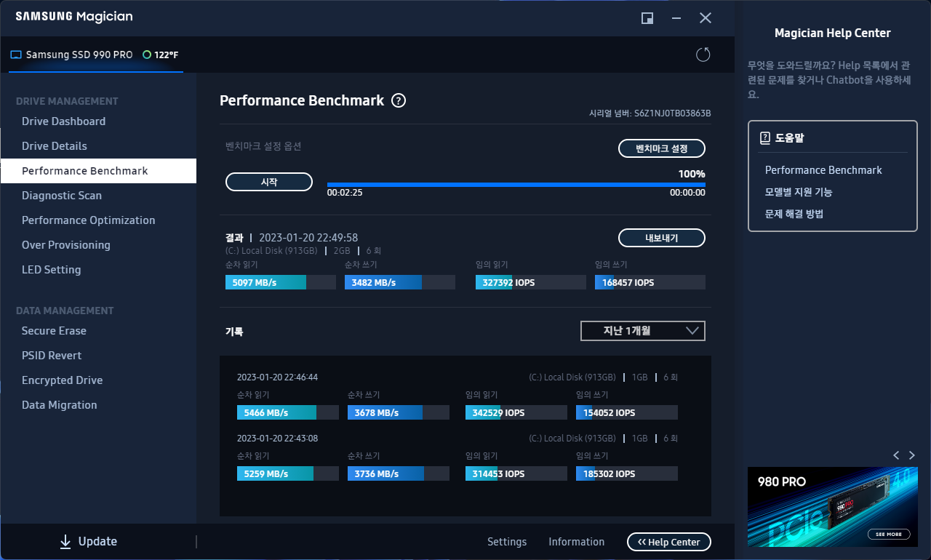Open the Performance Benchmark help topic
This screenshot has width=931, height=560.
(x=823, y=170)
